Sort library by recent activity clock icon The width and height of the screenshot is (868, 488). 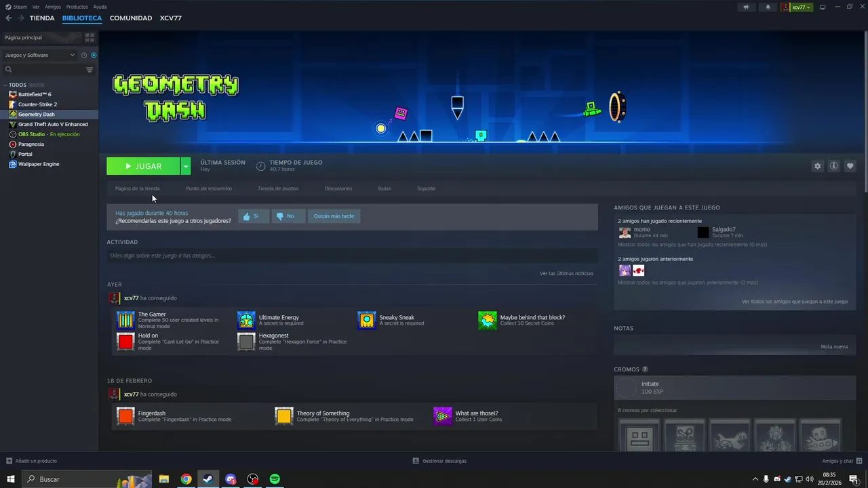[84, 55]
